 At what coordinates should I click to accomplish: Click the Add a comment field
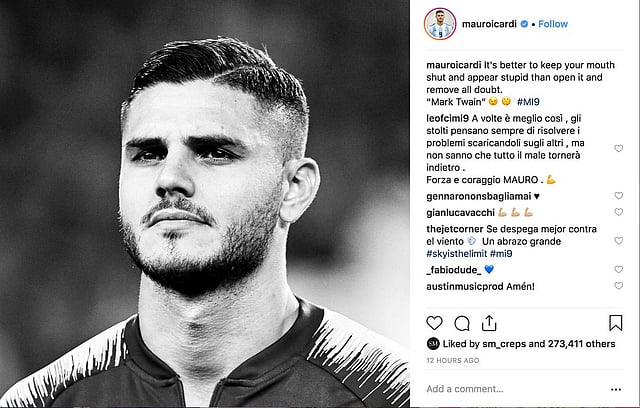[514, 389]
